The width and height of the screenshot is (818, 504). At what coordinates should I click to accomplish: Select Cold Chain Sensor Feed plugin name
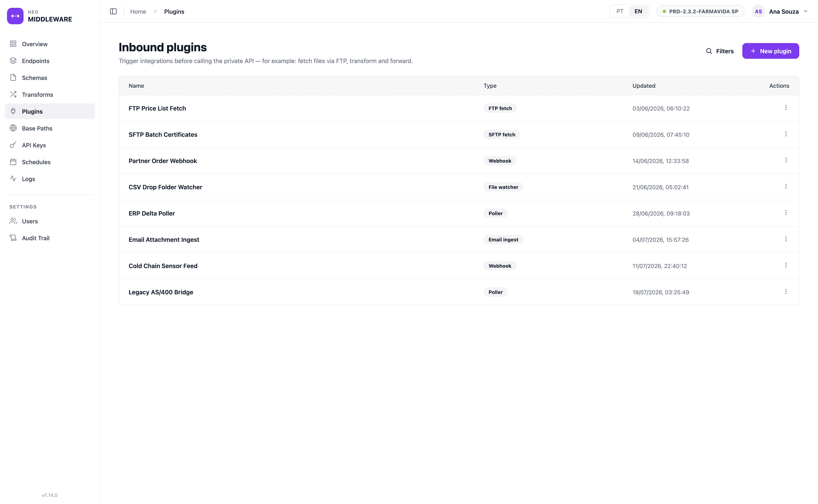[x=163, y=266]
